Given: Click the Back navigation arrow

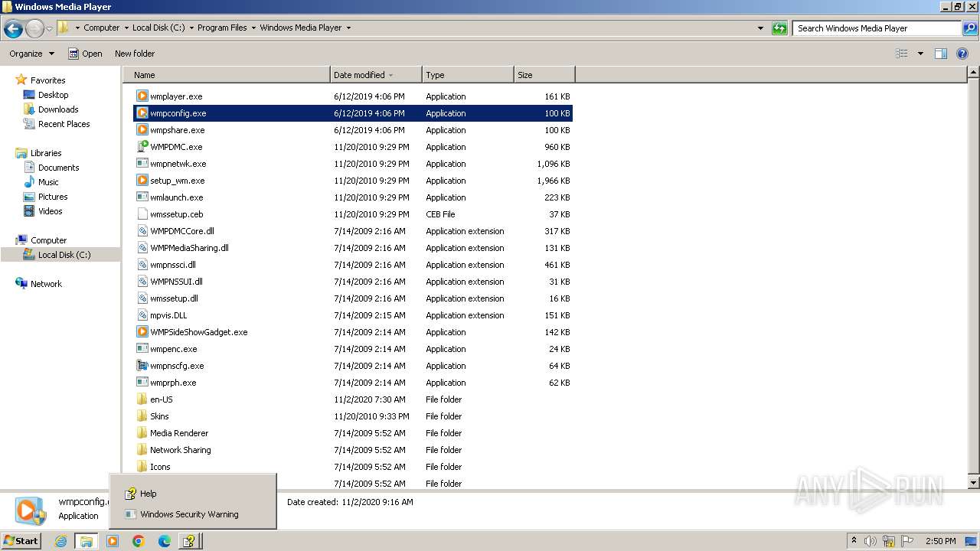Looking at the screenshot, I should (13, 28).
